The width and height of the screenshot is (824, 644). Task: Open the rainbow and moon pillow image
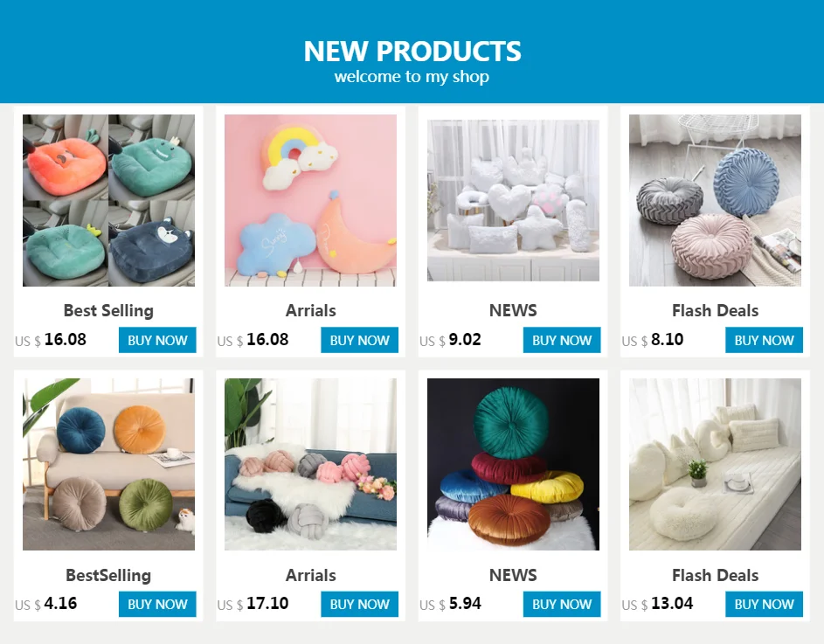pyautogui.click(x=310, y=200)
